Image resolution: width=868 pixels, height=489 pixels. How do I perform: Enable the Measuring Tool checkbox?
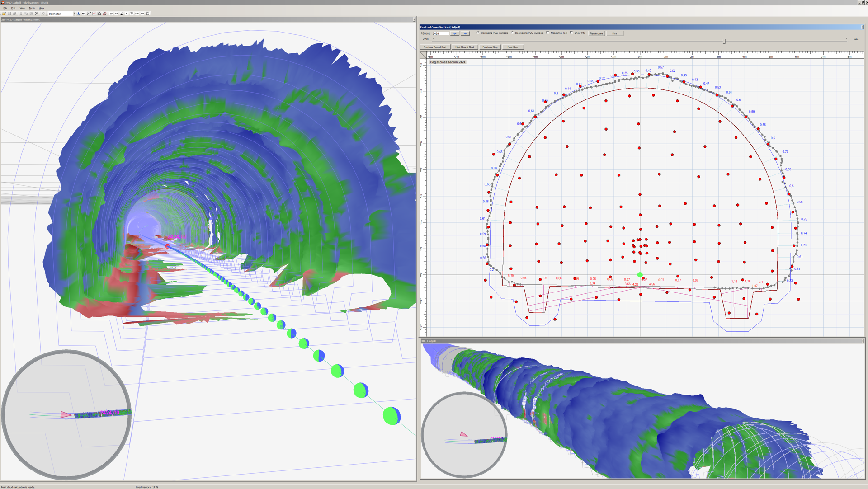tap(548, 33)
